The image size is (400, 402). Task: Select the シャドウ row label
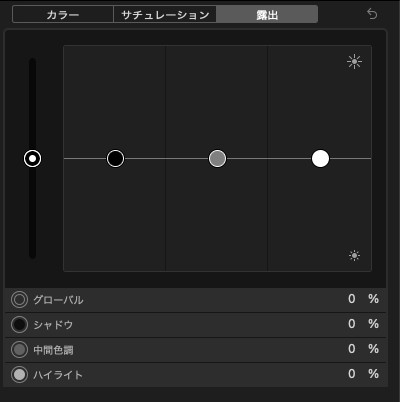point(53,325)
